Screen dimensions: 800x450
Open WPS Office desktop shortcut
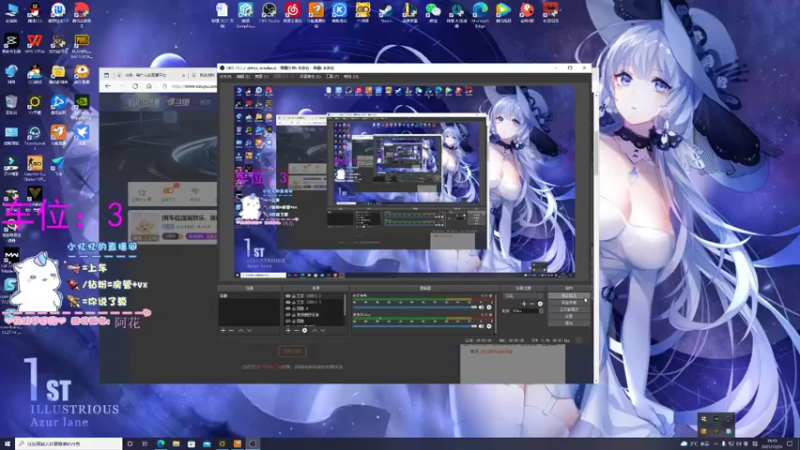click(35, 44)
